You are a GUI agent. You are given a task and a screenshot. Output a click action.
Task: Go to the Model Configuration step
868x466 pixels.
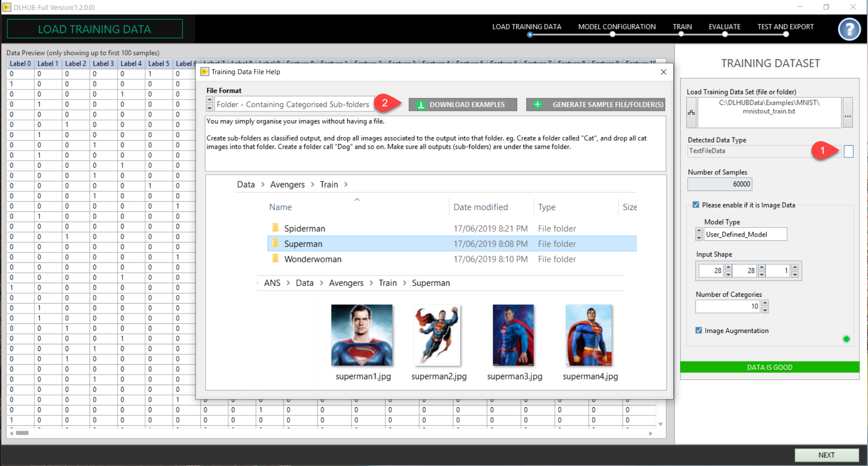pyautogui.click(x=617, y=27)
